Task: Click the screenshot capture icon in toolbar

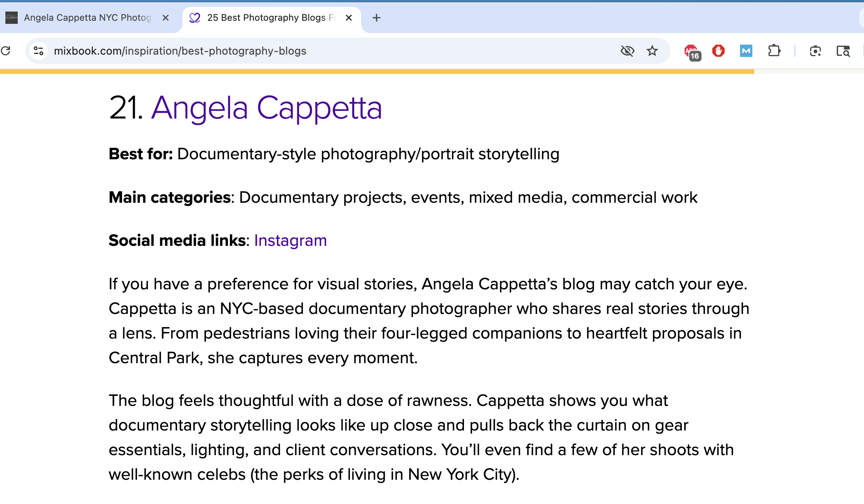Action: pos(815,51)
